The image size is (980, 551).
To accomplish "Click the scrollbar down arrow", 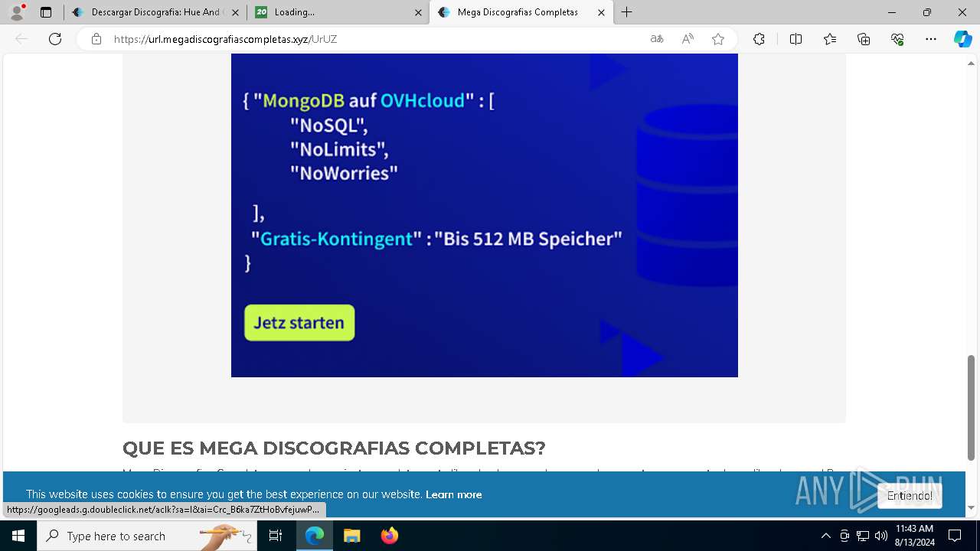I will pos(972,507).
